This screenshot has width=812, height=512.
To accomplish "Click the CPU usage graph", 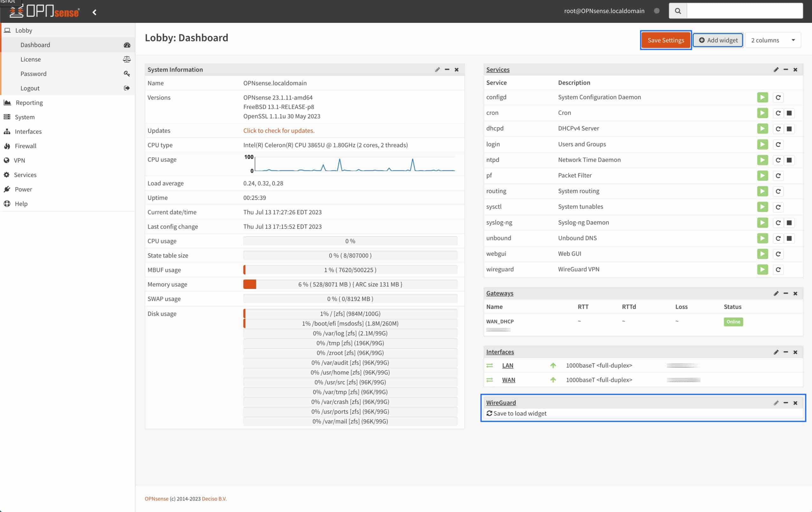I will tap(350, 164).
